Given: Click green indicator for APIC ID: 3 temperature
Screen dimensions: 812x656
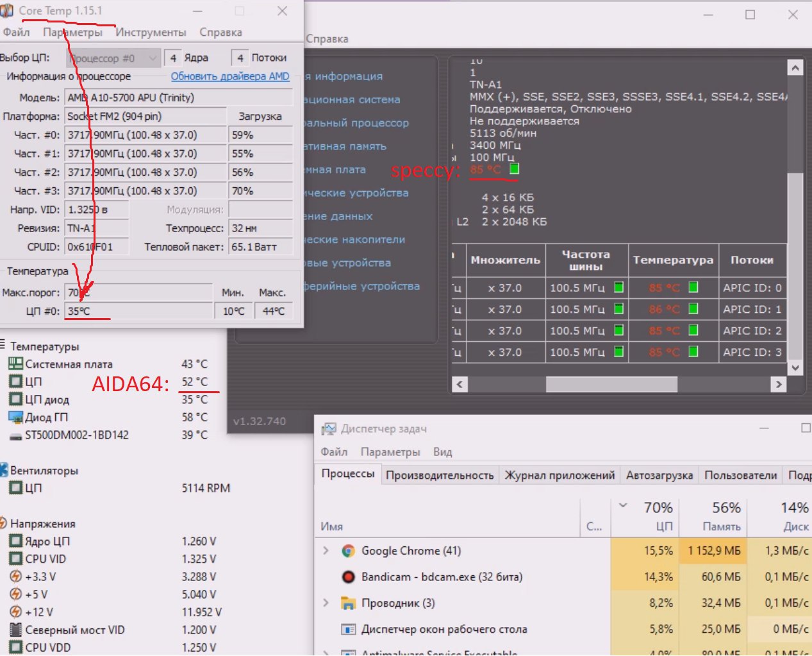Looking at the screenshot, I should pyautogui.click(x=693, y=351).
